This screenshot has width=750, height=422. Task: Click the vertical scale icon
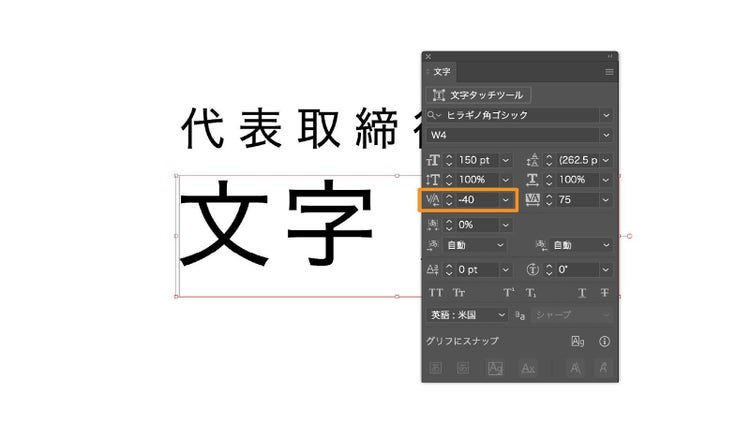[433, 180]
